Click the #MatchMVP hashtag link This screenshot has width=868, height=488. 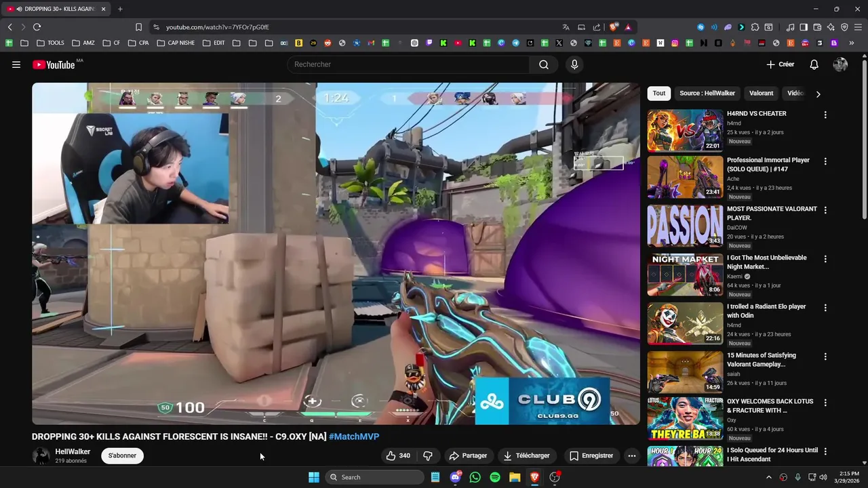tap(354, 436)
